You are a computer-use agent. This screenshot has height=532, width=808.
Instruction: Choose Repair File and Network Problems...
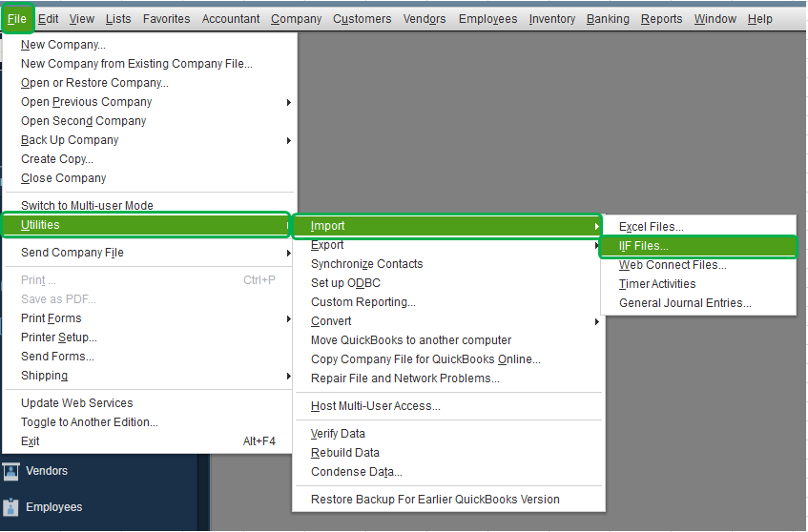pyautogui.click(x=448, y=379)
